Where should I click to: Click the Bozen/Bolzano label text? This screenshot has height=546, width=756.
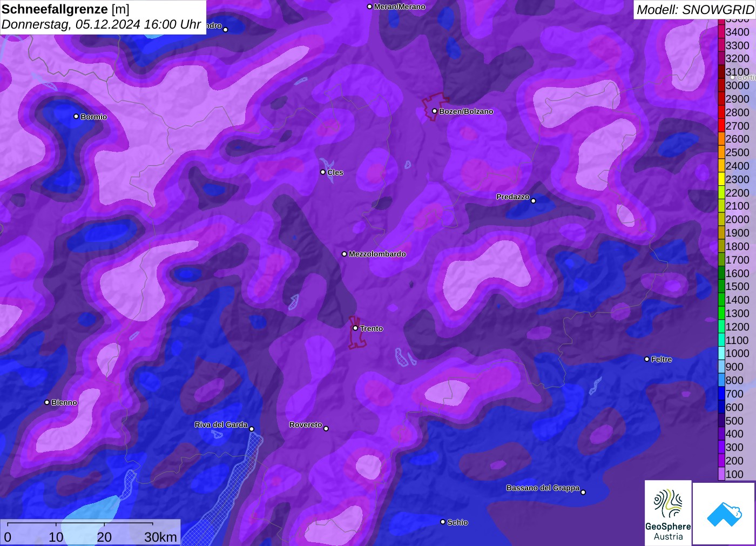(466, 111)
